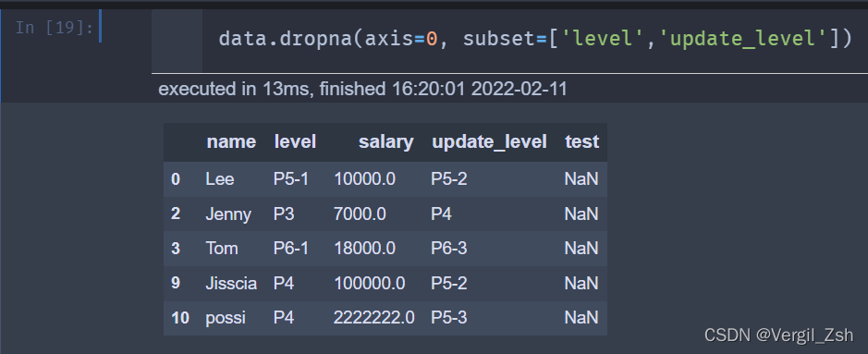Click the update_level column header
The width and height of the screenshot is (868, 354).
pyautogui.click(x=489, y=142)
